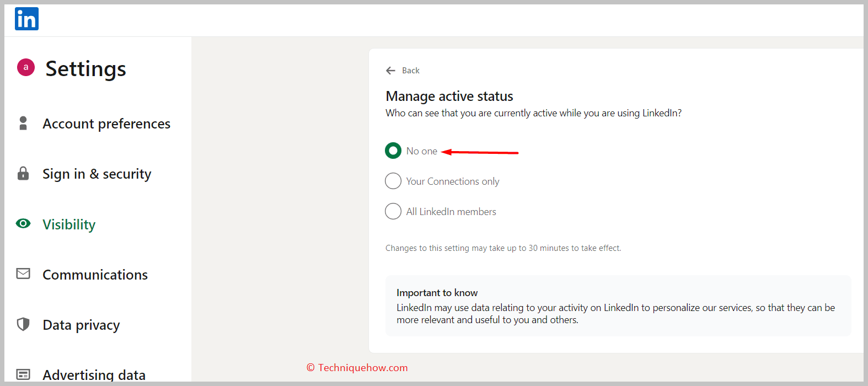Click the 'LinkedIn may use data relating' paragraph
The height and width of the screenshot is (386, 868).
pyautogui.click(x=616, y=314)
